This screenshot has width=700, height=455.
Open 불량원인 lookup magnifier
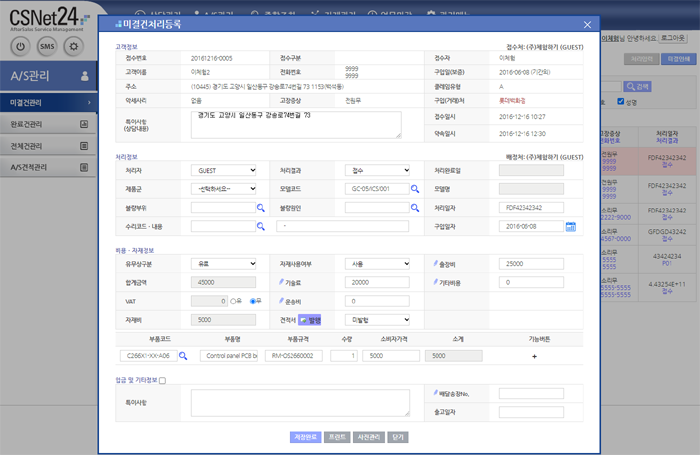[415, 208]
